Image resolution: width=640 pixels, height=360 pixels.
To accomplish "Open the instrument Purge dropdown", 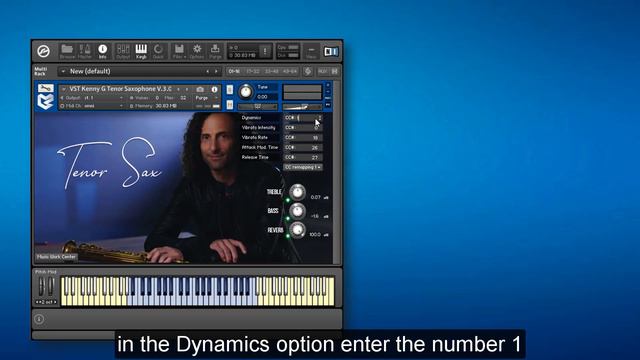I will [x=206, y=98].
